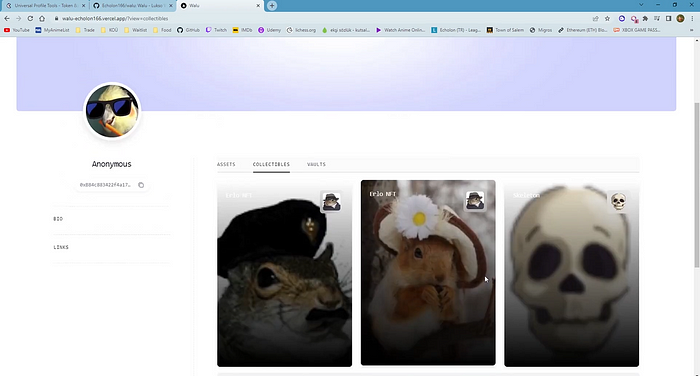The image size is (700, 376).
Task: Open the Town of Salem bookmark
Action: click(505, 30)
